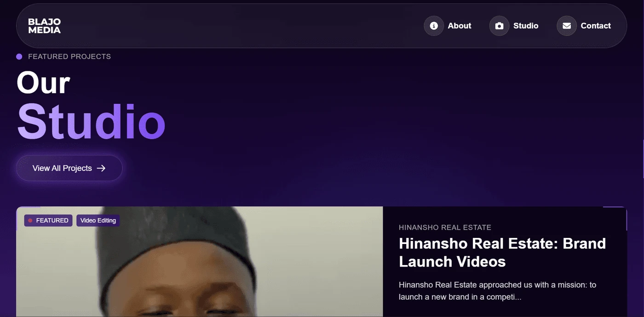This screenshot has width=644, height=317.
Task: Click the Blajo Media logo
Action: coord(44,26)
